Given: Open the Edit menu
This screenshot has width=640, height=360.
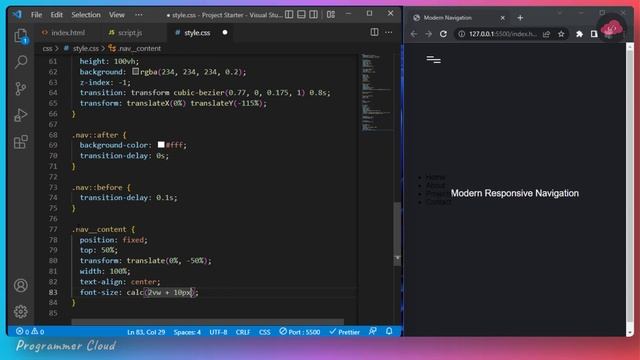Looking at the screenshot, I should (56, 15).
